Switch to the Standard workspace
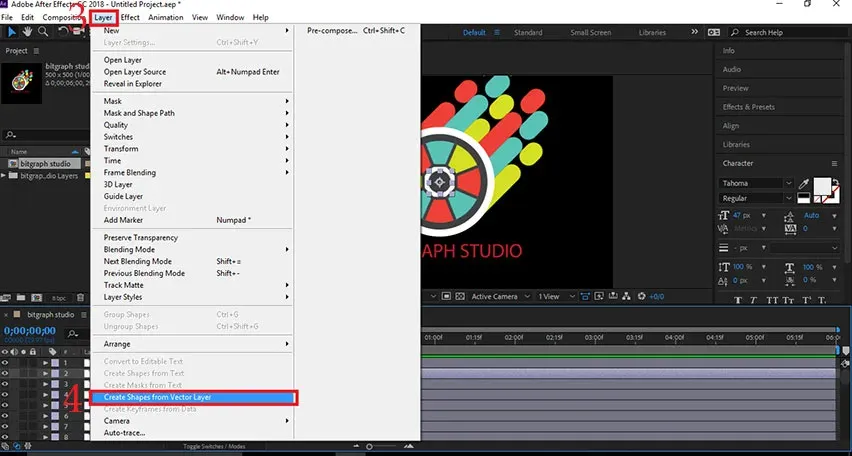The height and width of the screenshot is (456, 852). (x=528, y=33)
